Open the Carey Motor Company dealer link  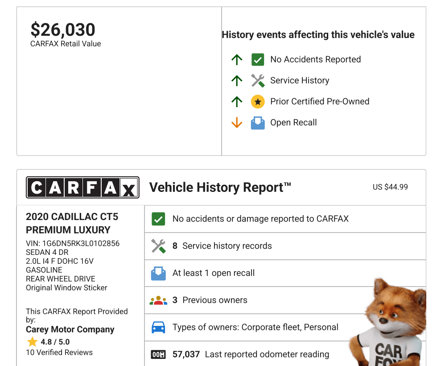tap(70, 329)
